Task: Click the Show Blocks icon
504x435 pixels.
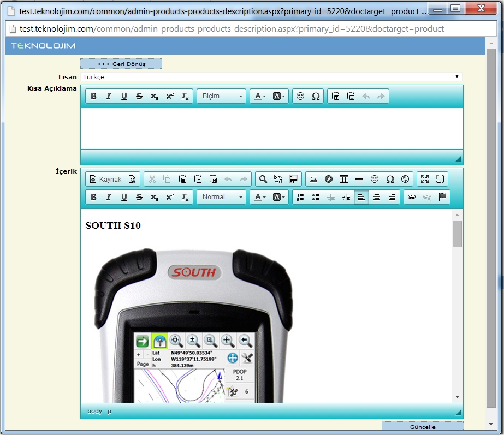Action: coord(440,179)
